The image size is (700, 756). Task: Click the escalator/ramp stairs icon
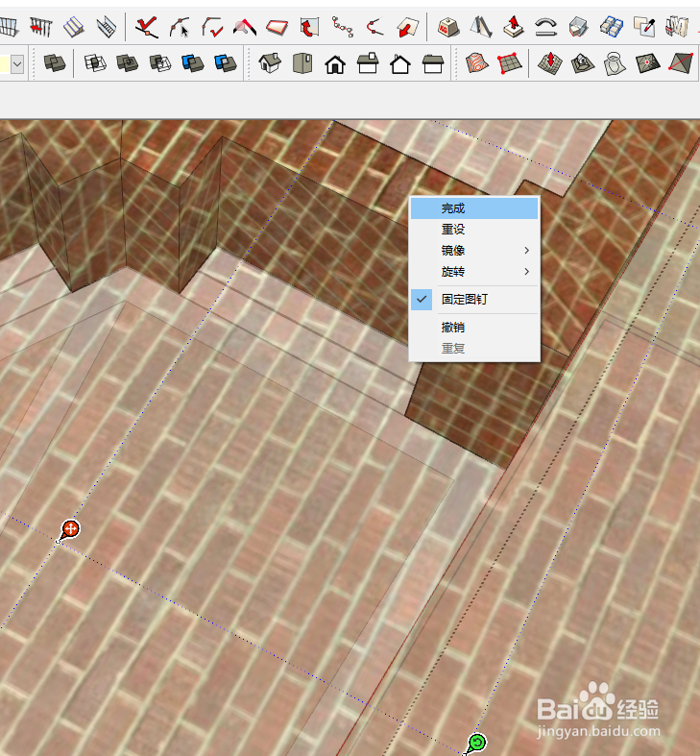coord(106,28)
